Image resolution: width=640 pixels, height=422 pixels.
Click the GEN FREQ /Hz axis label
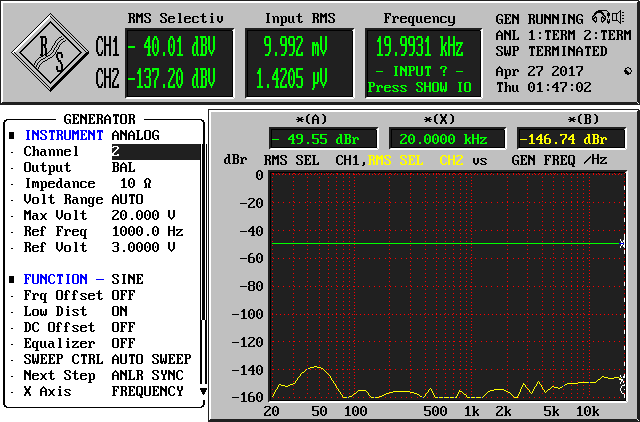(x=560, y=160)
